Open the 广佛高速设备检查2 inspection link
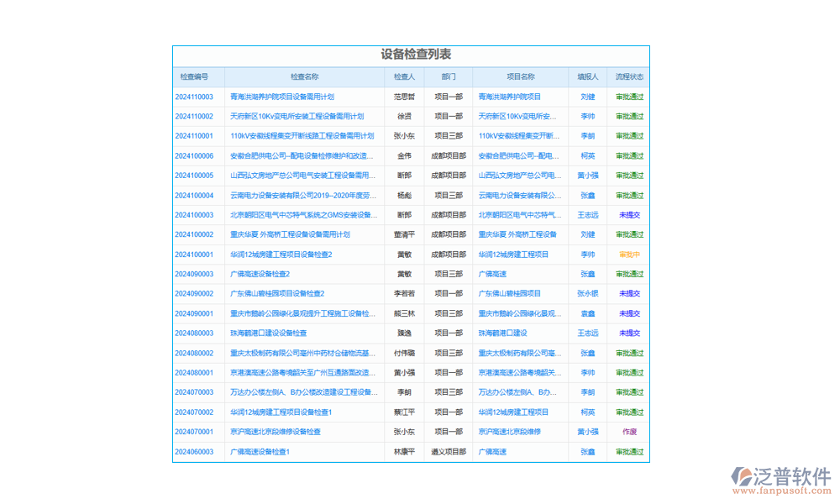840x504 pixels. tap(260, 274)
